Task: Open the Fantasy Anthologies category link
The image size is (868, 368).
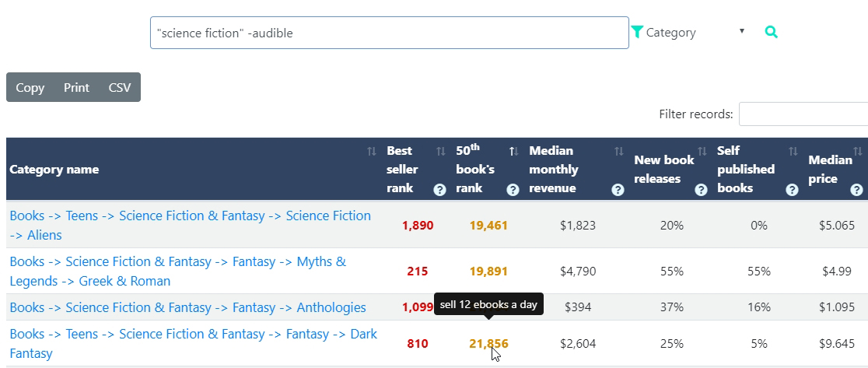Action: pos(187,307)
